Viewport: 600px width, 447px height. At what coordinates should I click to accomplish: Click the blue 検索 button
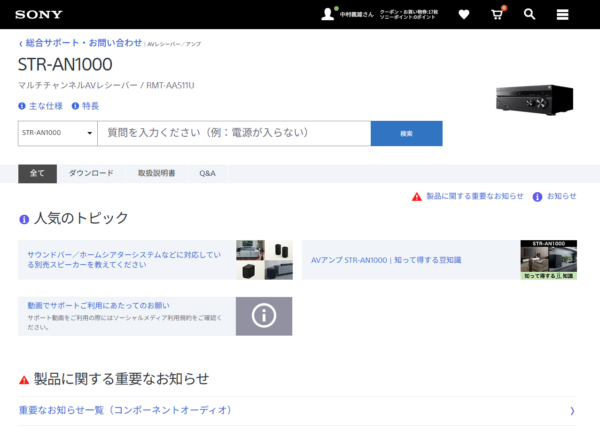406,133
